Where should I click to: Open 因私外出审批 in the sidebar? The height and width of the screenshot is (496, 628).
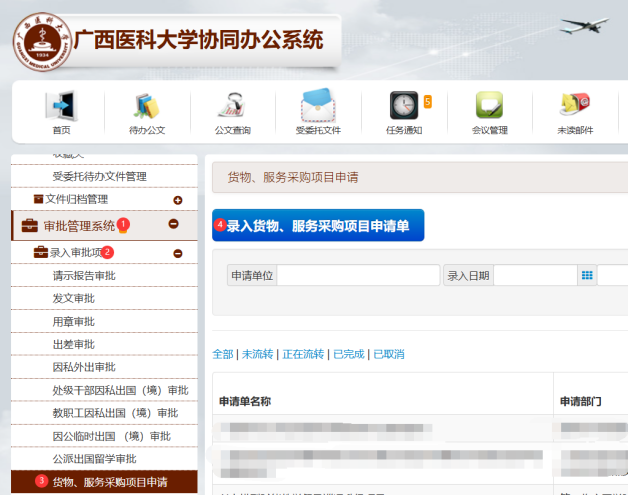(x=84, y=367)
